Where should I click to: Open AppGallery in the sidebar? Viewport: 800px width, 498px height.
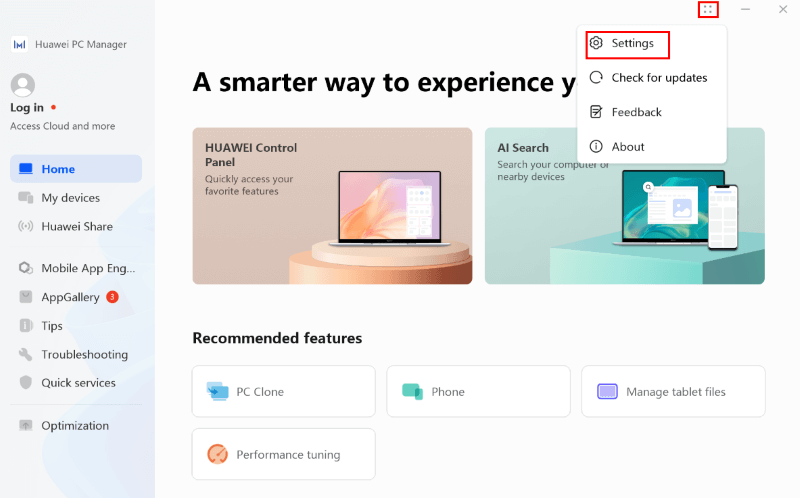76,297
